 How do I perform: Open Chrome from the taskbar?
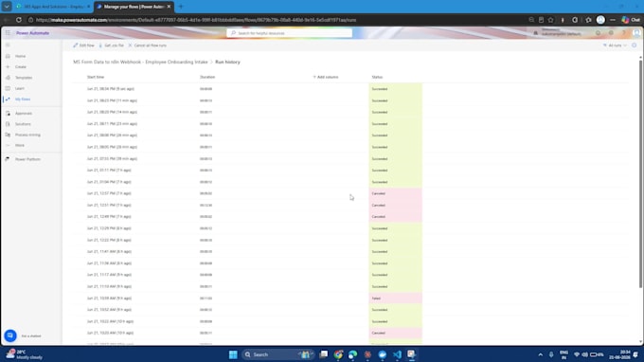[x=338, y=354]
